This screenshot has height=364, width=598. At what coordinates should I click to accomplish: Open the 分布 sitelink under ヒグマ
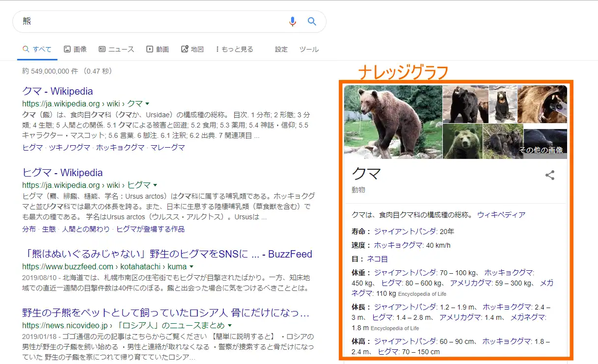29,229
